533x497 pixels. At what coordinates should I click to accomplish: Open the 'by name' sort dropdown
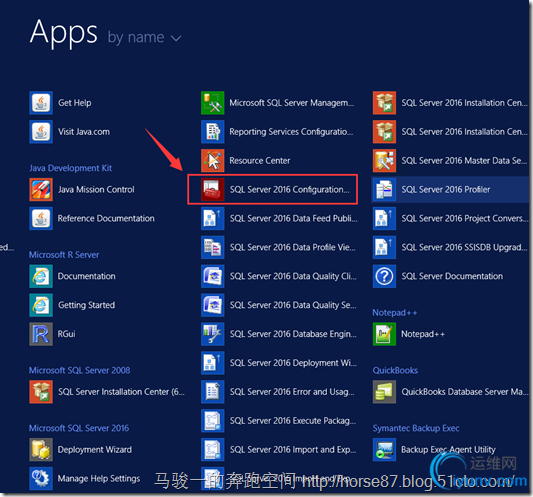pos(144,37)
